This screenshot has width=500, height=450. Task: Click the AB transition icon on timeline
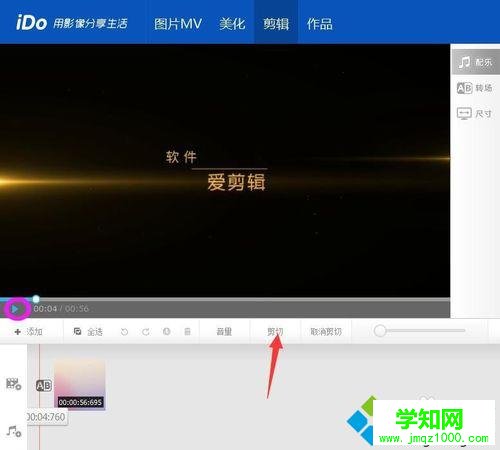(44, 386)
